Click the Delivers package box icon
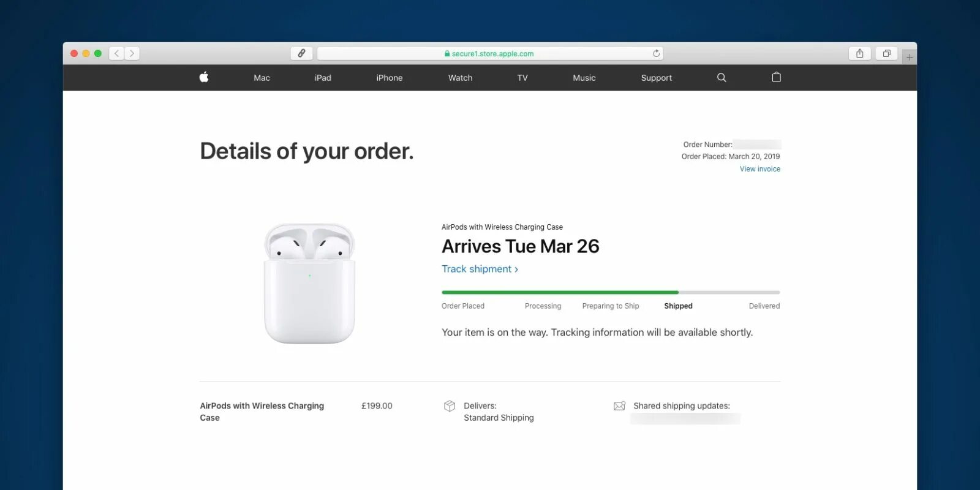Screen dimensions: 980x490 point(450,406)
